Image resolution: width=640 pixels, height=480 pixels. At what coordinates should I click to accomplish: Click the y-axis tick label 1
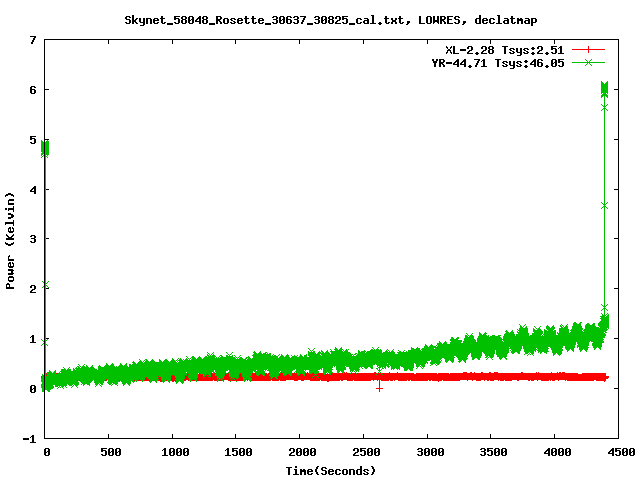[33, 339]
